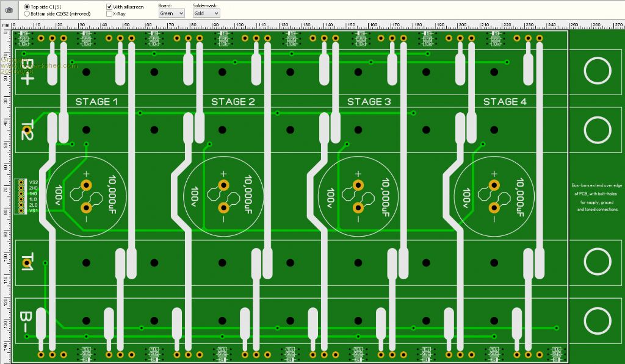Disable the With silkscreen checkbox
The height and width of the screenshot is (364, 625).
click(109, 7)
